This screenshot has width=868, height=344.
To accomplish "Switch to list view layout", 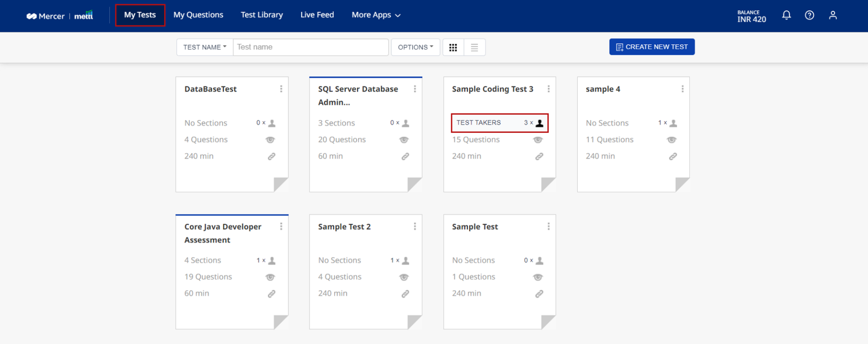I will tap(474, 47).
